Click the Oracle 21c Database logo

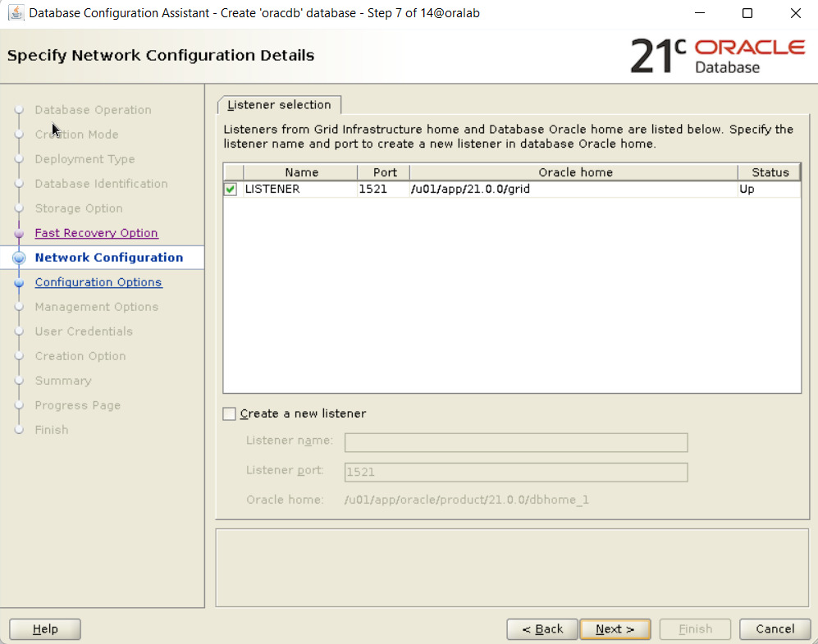coord(717,56)
